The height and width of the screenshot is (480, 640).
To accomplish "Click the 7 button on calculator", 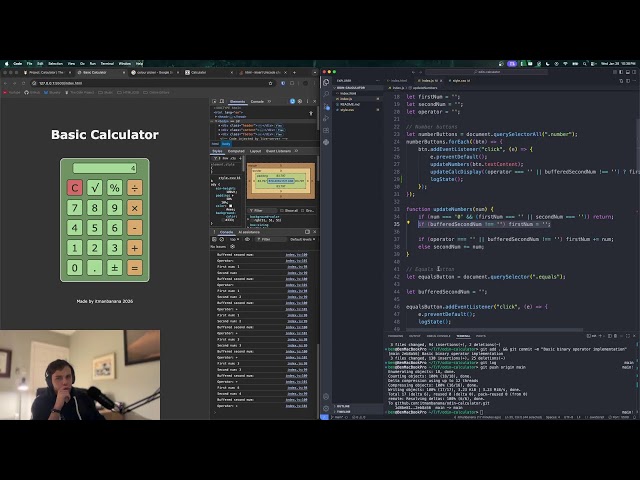I will pos(75,208).
